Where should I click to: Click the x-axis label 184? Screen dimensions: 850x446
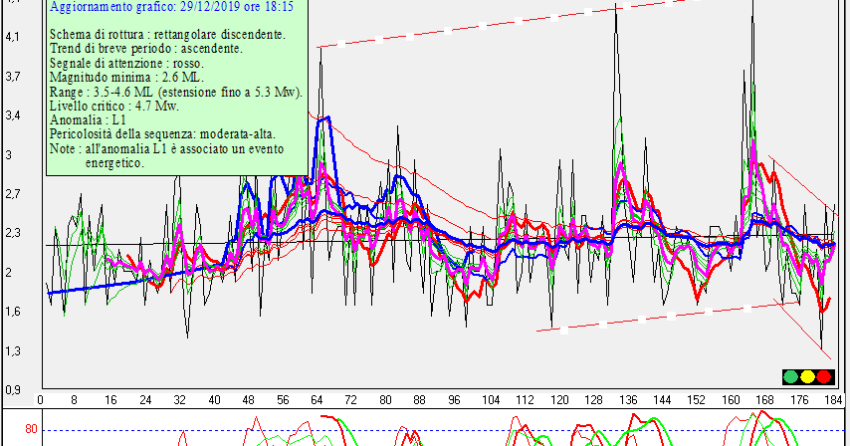coord(833,400)
